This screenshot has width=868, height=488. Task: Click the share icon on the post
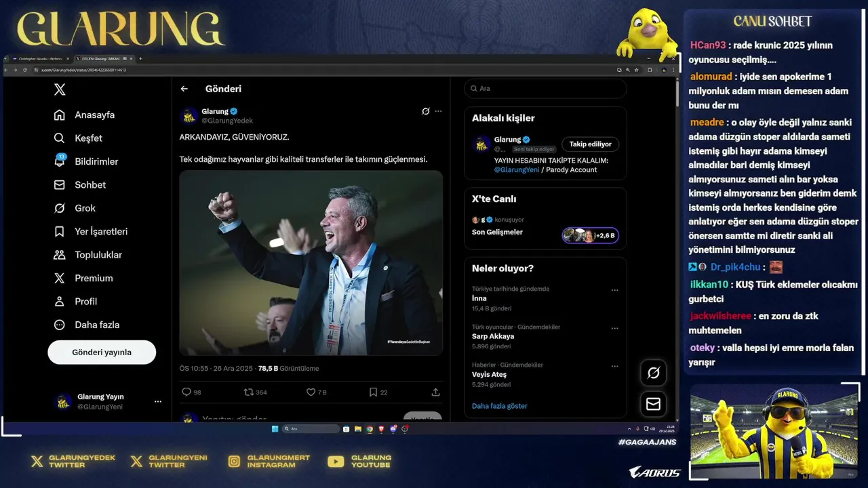(435, 392)
